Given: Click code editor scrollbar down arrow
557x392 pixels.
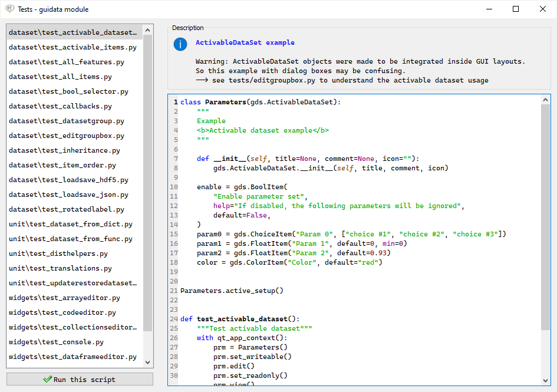Looking at the screenshot, I should [545, 380].
